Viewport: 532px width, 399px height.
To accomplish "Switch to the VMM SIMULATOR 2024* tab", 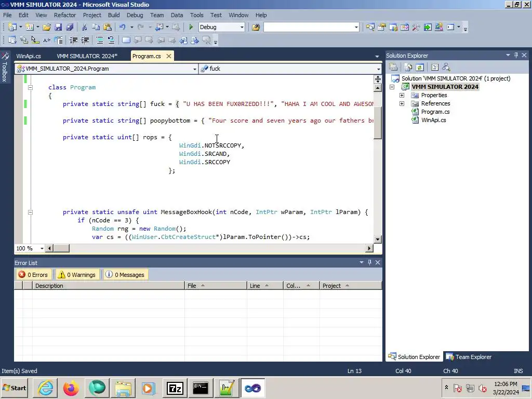I will point(87,56).
